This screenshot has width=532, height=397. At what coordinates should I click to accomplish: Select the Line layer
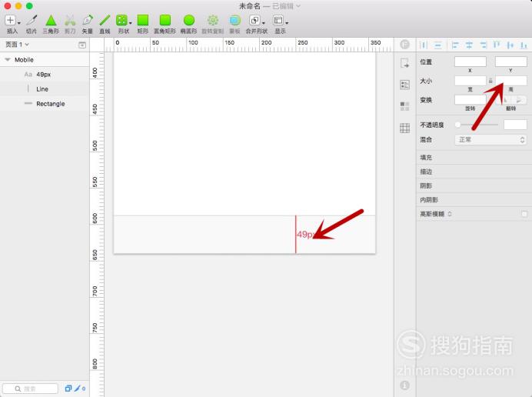[x=45, y=89]
